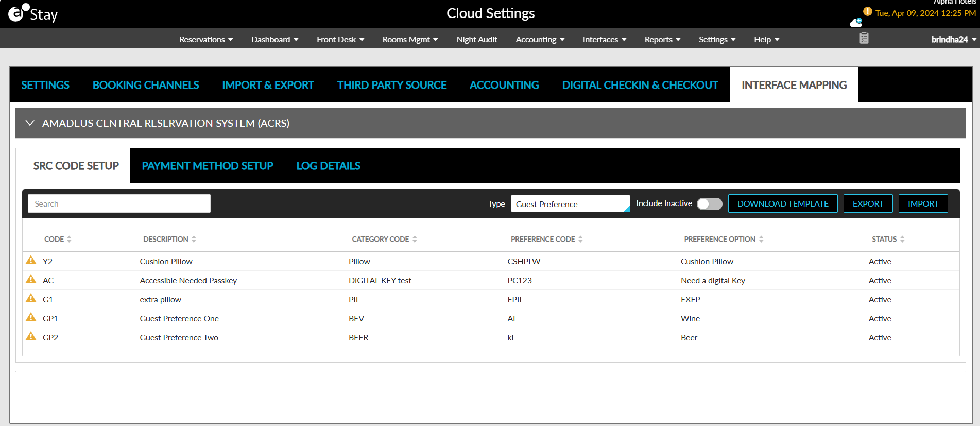Click the Download Template button
The image size is (980, 426).
[x=783, y=203]
